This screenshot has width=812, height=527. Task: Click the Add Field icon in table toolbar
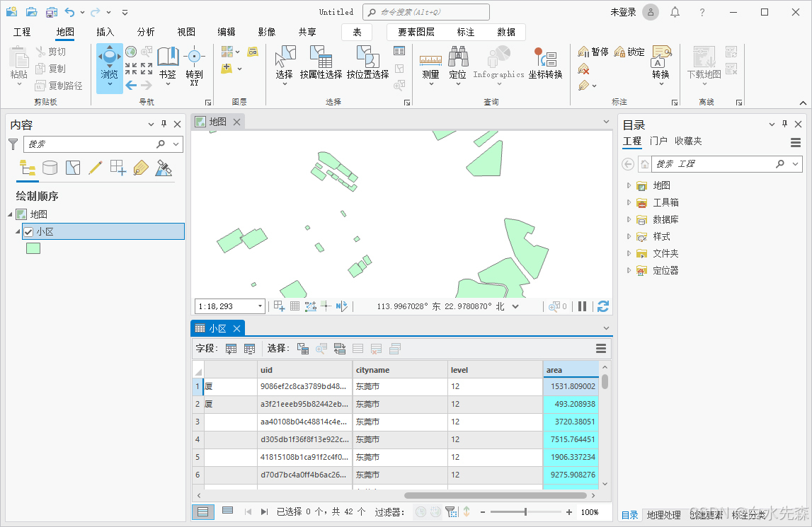[x=231, y=349]
